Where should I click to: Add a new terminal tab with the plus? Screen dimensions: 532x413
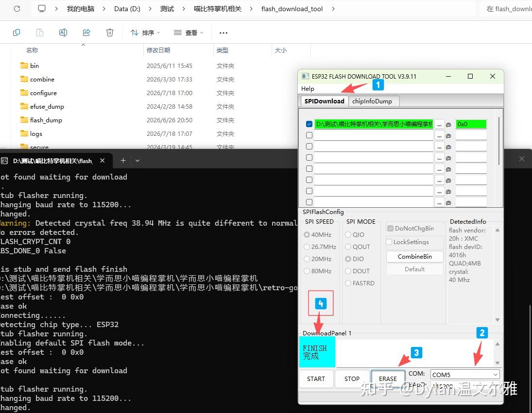(x=123, y=161)
